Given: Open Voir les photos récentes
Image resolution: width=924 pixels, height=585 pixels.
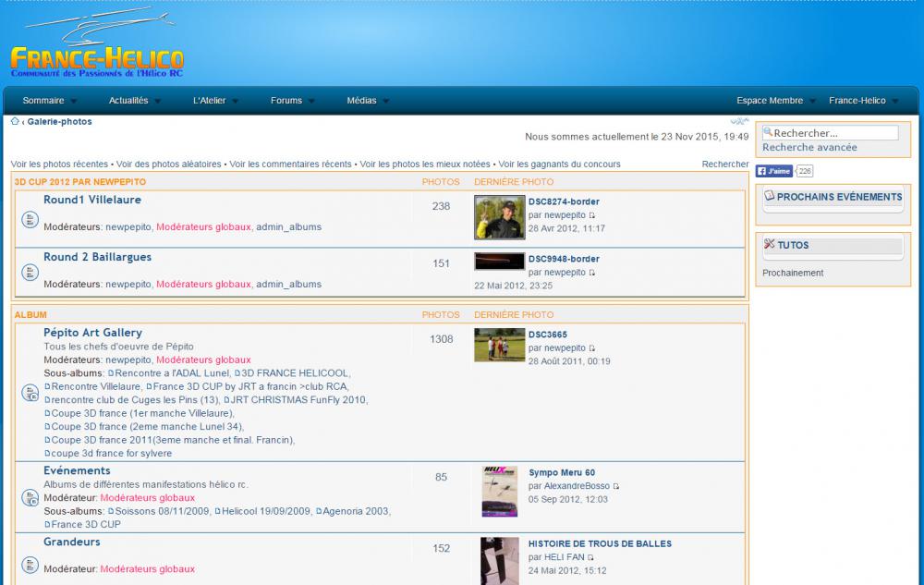Looking at the screenshot, I should tap(59, 165).
